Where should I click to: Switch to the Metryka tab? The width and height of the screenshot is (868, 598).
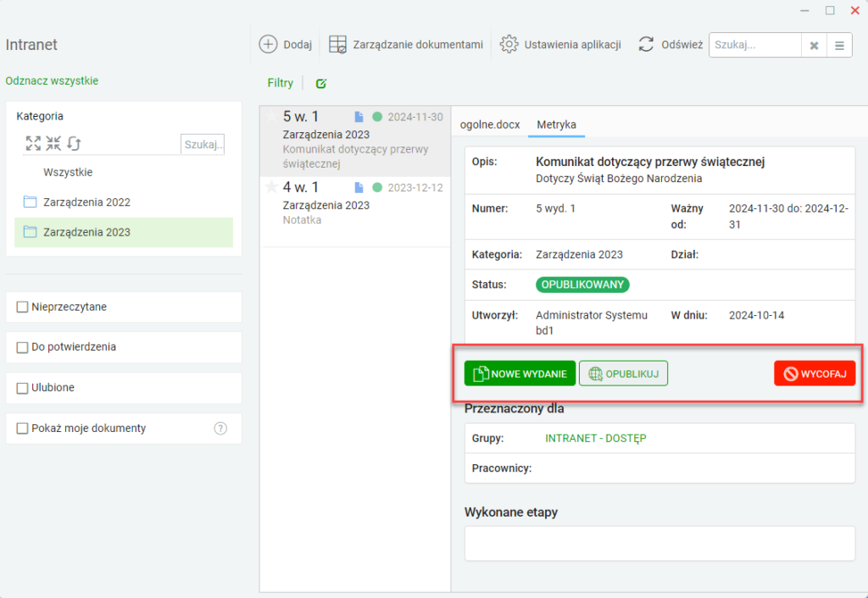[x=556, y=125]
